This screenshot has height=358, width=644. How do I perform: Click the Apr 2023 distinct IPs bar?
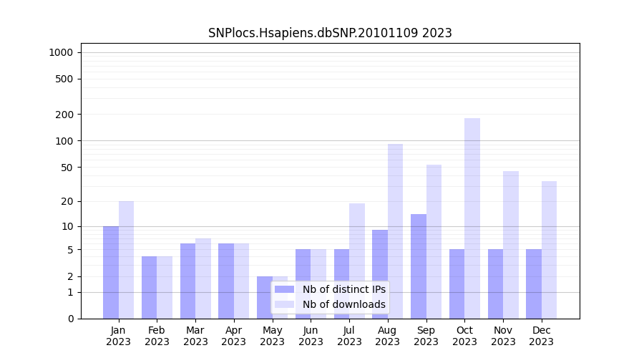(x=226, y=281)
